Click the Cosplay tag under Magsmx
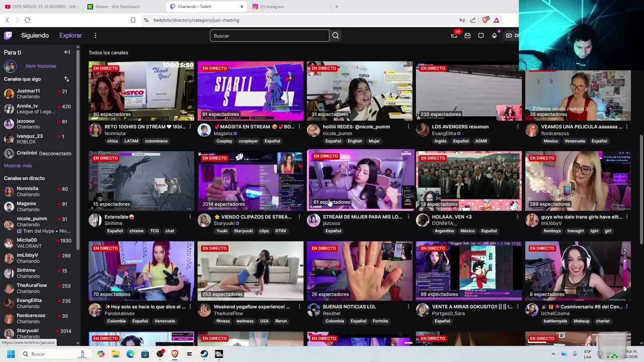Image resolution: width=644 pixels, height=362 pixels. [x=224, y=141]
